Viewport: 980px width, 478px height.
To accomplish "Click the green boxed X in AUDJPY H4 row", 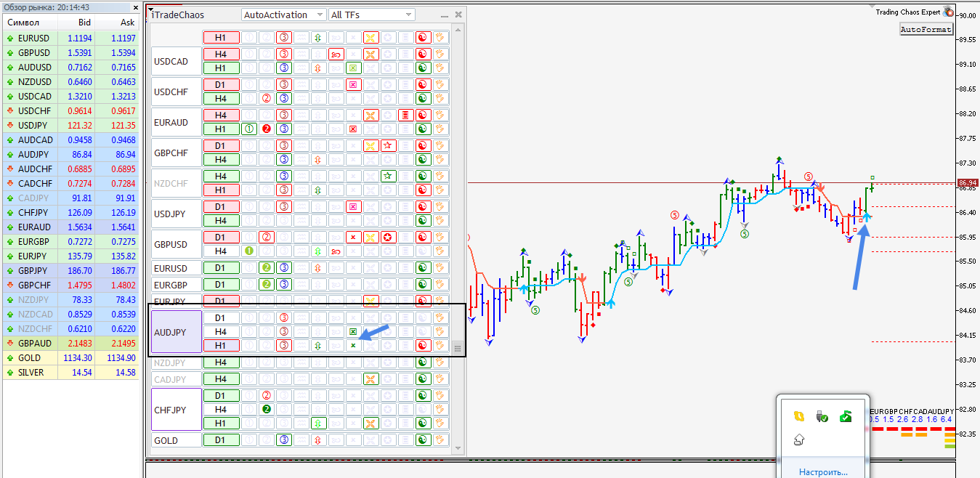I will tap(352, 332).
